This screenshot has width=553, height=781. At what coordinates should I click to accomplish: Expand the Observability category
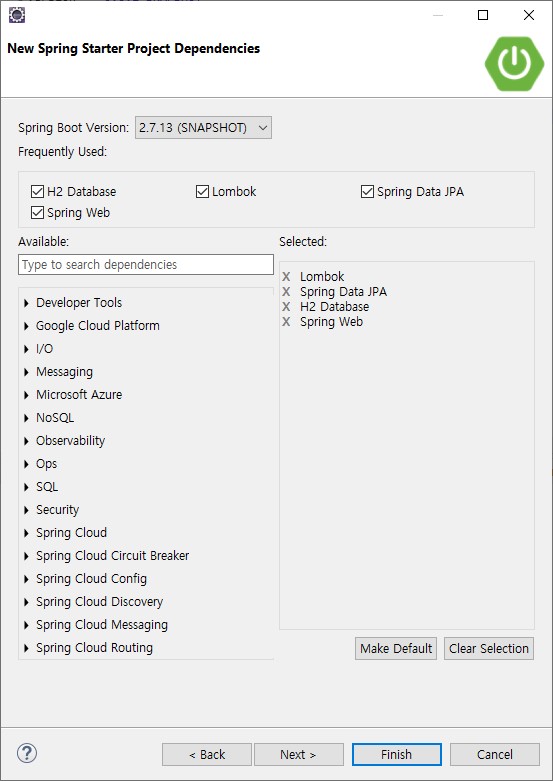pyautogui.click(x=26, y=441)
